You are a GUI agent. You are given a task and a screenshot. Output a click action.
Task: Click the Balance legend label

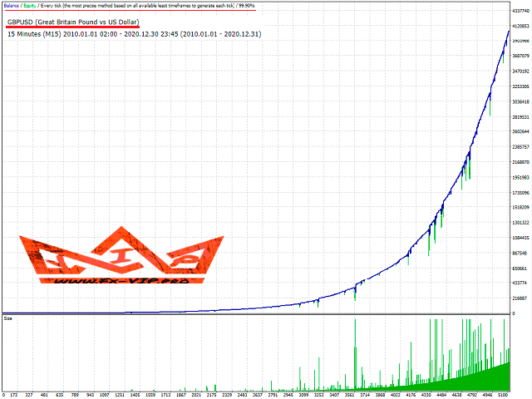(x=10, y=5)
